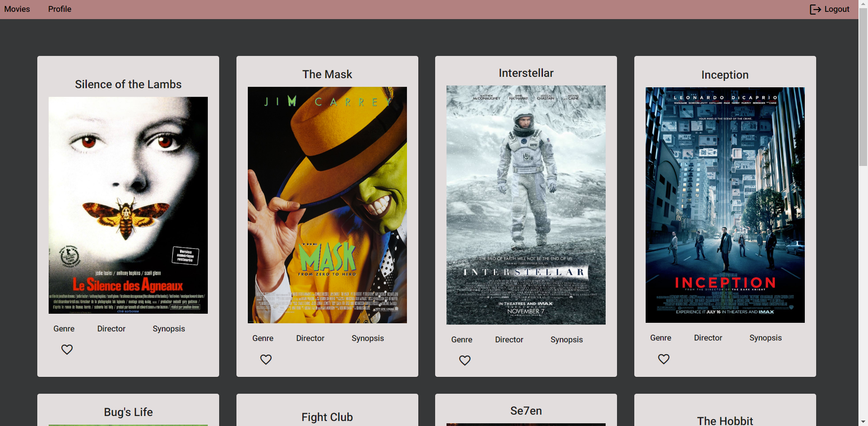Click the title 'Silence of the Lambs'

point(128,85)
